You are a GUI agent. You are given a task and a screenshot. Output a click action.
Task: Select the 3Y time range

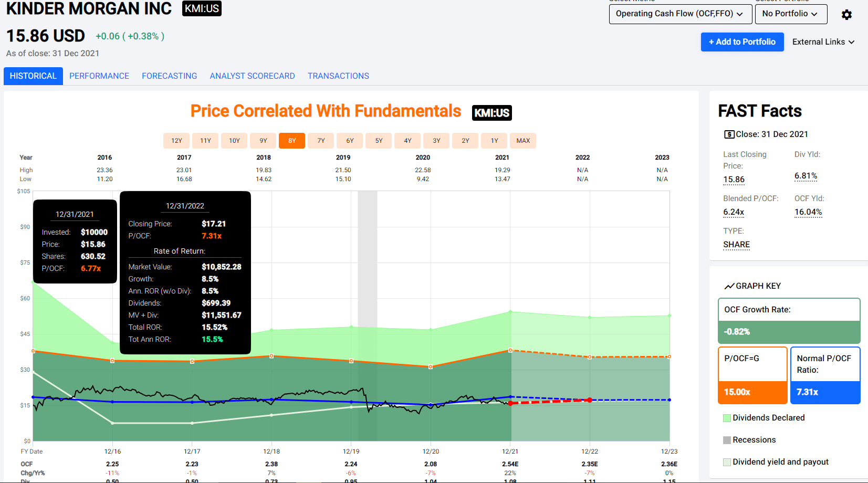(436, 141)
